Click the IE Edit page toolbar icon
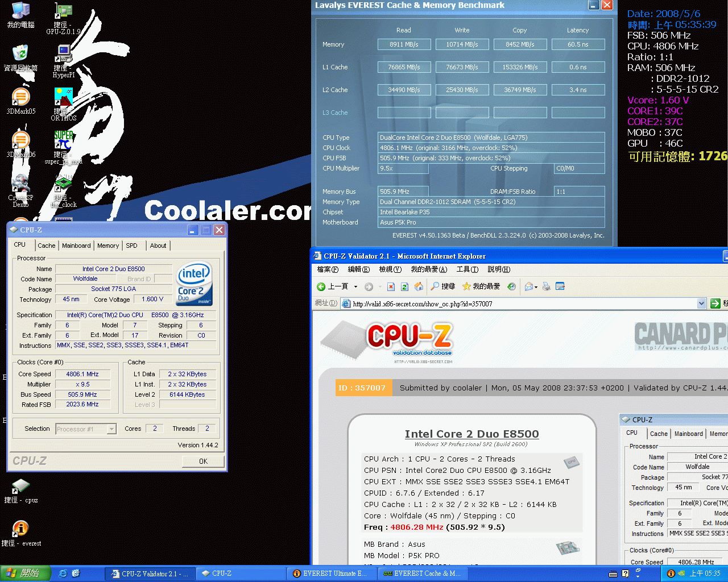Image resolution: width=728 pixels, height=582 pixels. [560, 286]
